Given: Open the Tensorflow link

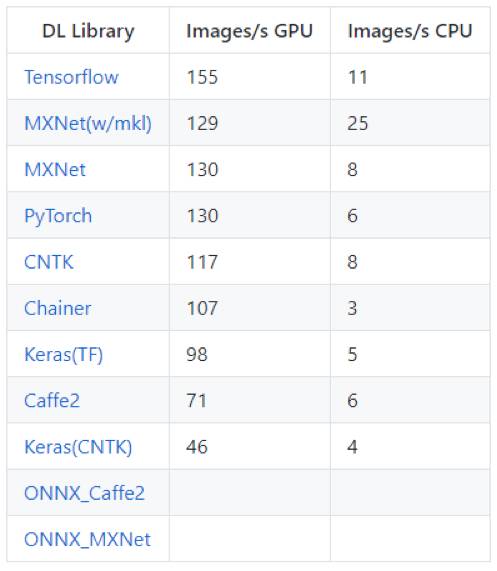Looking at the screenshot, I should click(x=71, y=77).
